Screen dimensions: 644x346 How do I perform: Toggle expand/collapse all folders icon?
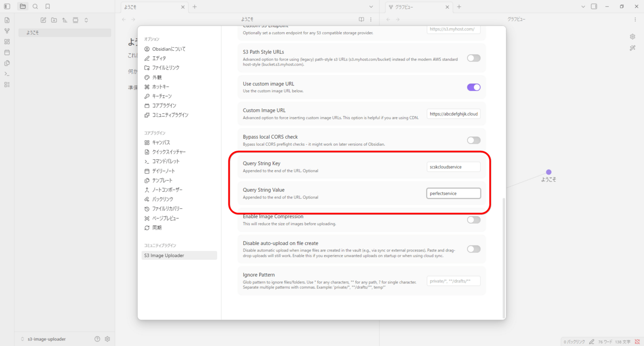pyautogui.click(x=86, y=20)
